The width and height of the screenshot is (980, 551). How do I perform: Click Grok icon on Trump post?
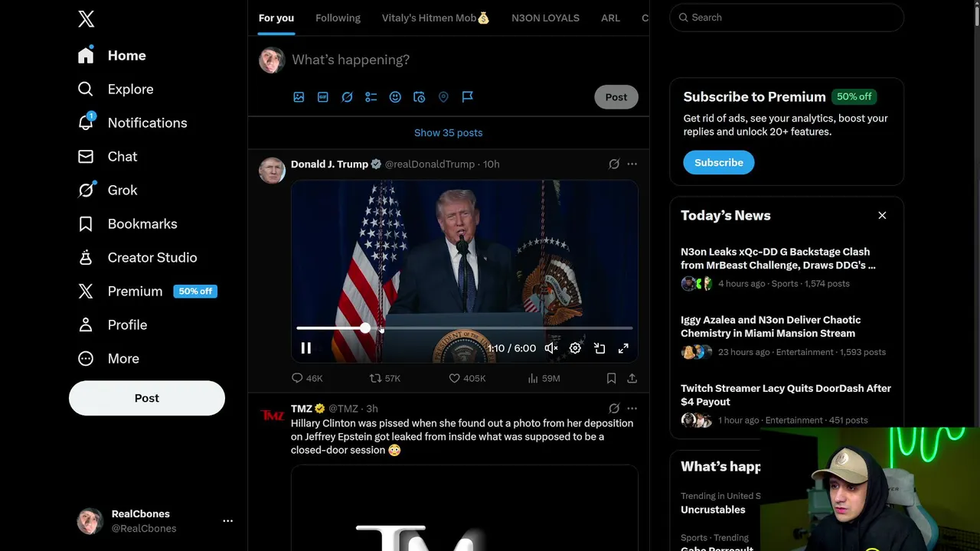[614, 164]
